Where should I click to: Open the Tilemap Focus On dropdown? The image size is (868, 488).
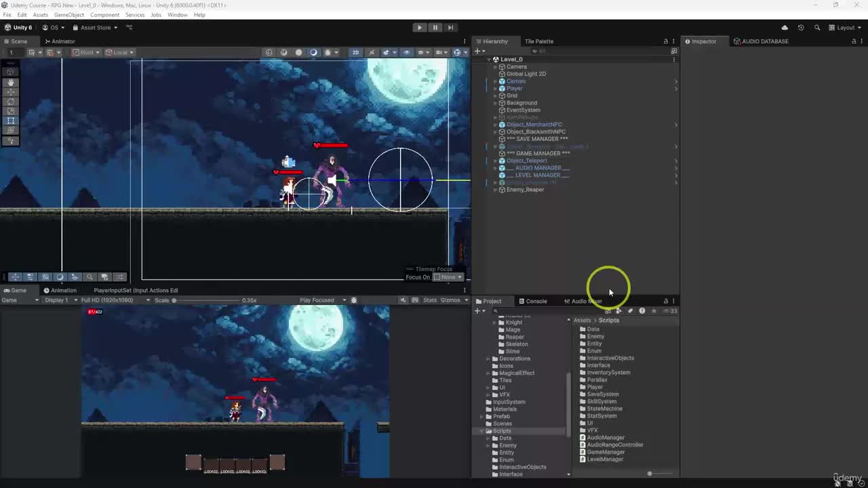pos(448,277)
